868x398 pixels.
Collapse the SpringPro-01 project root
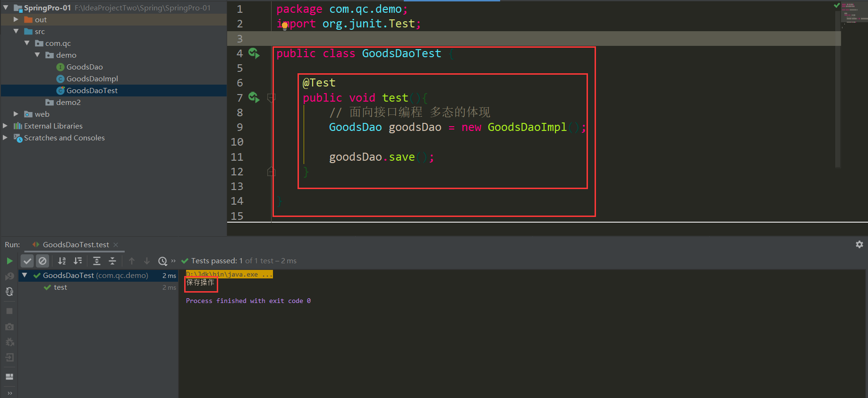coord(6,8)
